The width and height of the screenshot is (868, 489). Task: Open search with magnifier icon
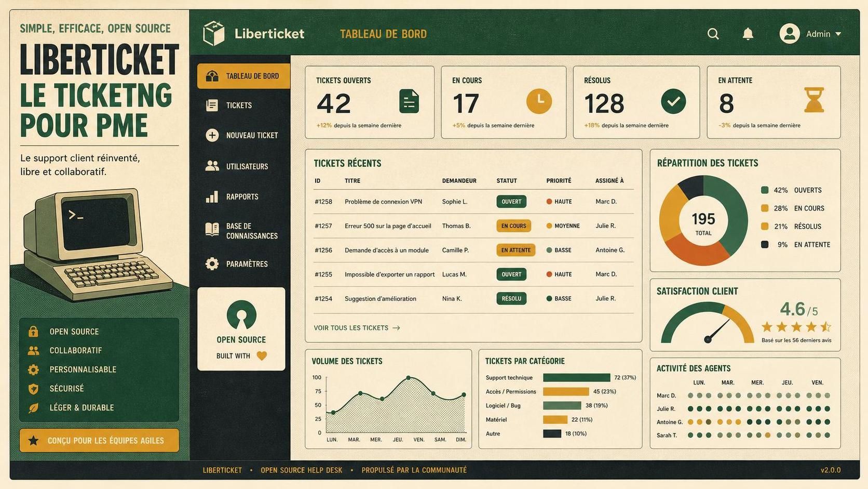point(713,34)
